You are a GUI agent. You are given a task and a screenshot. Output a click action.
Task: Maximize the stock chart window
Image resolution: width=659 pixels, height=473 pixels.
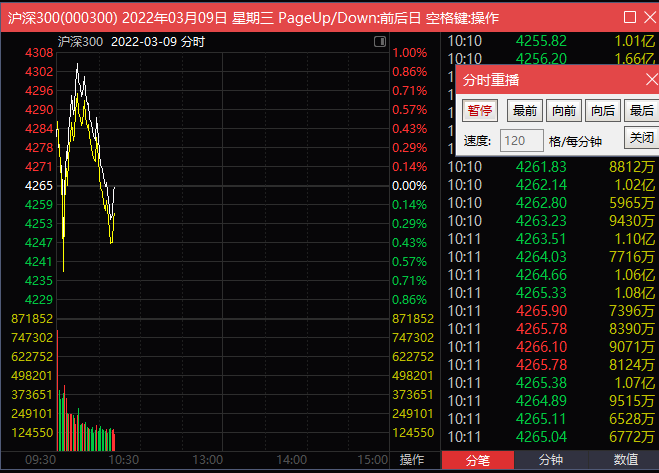[x=628, y=18]
